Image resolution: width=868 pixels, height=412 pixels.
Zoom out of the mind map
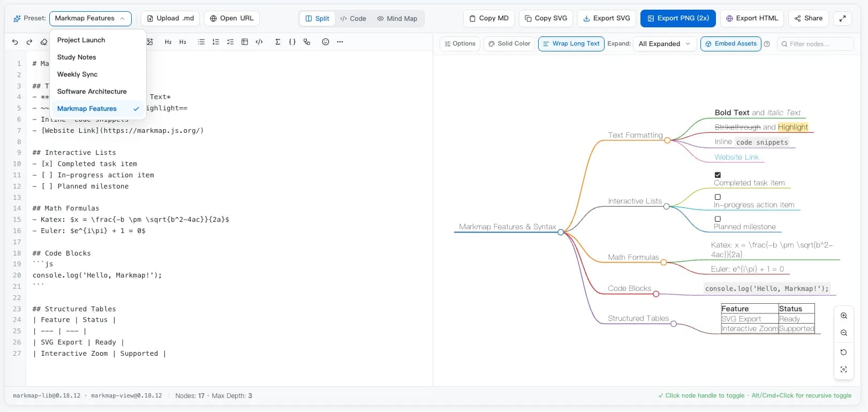844,333
